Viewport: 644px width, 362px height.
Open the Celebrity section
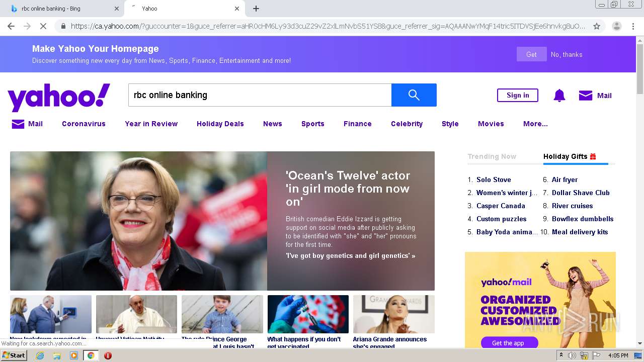(x=407, y=124)
